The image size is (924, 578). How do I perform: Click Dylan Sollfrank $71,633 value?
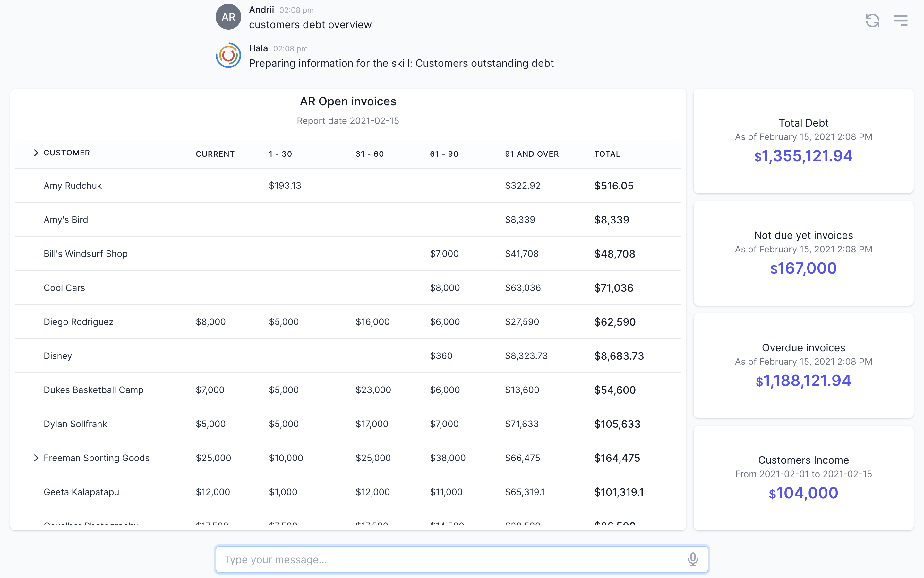pyautogui.click(x=522, y=424)
